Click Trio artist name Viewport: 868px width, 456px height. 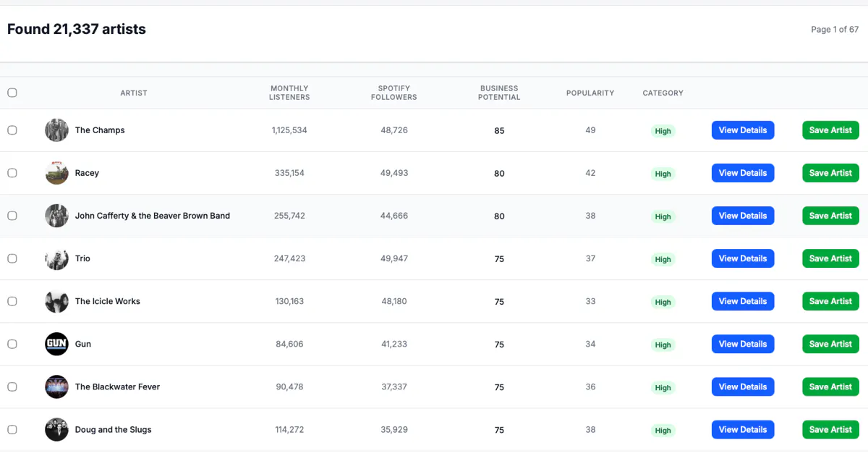[x=82, y=258]
